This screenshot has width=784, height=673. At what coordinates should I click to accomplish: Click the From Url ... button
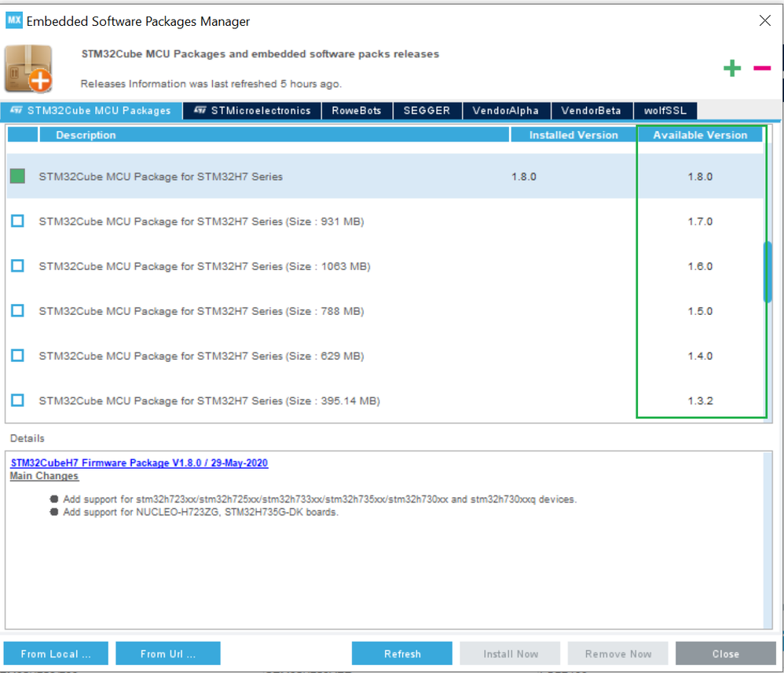168,653
